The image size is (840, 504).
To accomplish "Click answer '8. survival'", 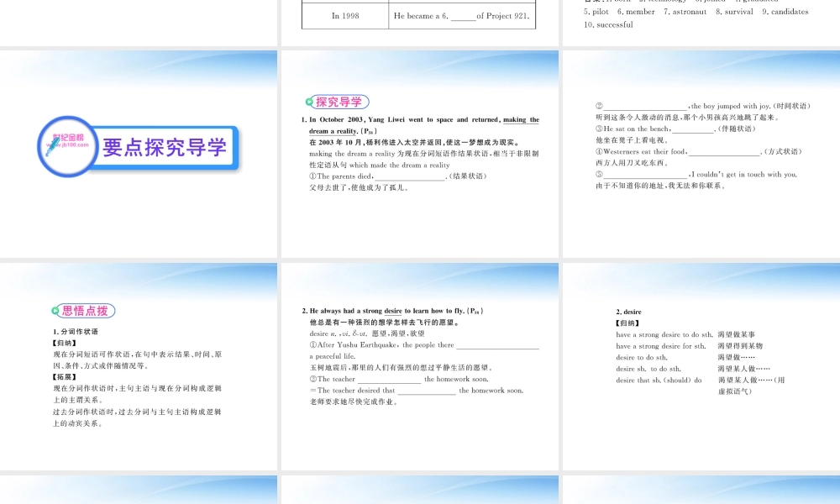I will pos(734,11).
